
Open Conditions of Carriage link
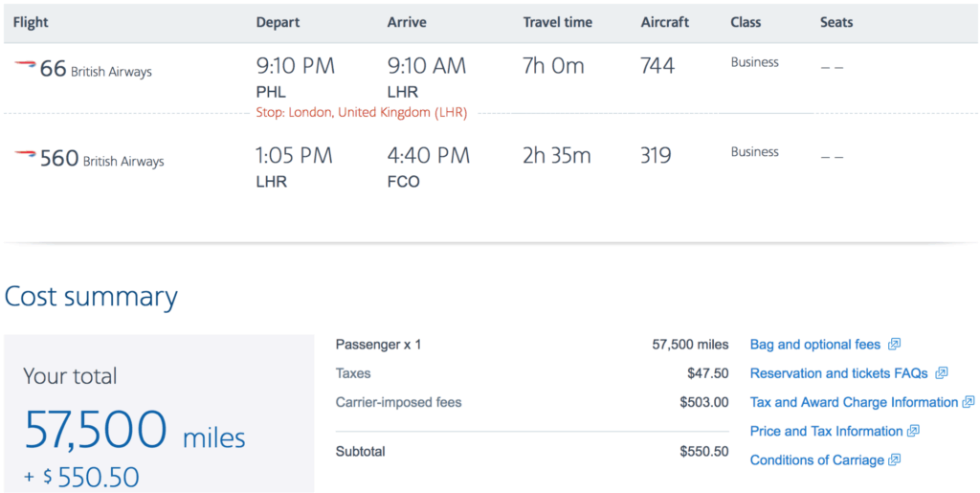click(817, 460)
